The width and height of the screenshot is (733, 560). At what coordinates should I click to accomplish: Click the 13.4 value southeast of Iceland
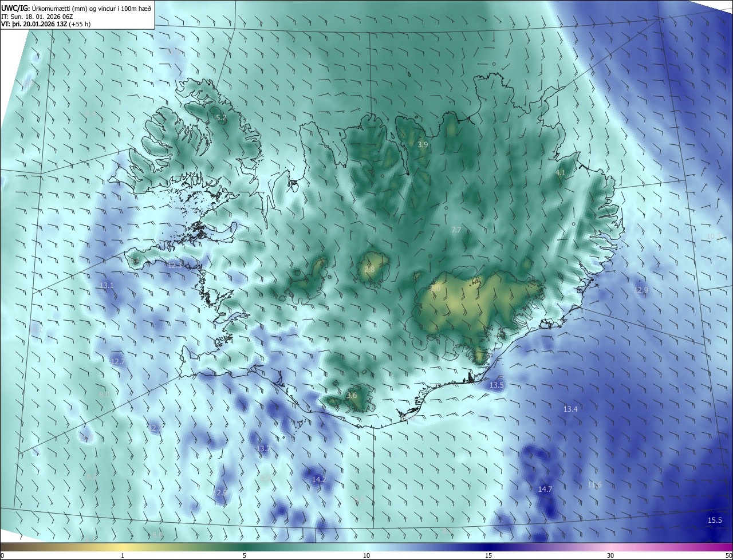570,409
